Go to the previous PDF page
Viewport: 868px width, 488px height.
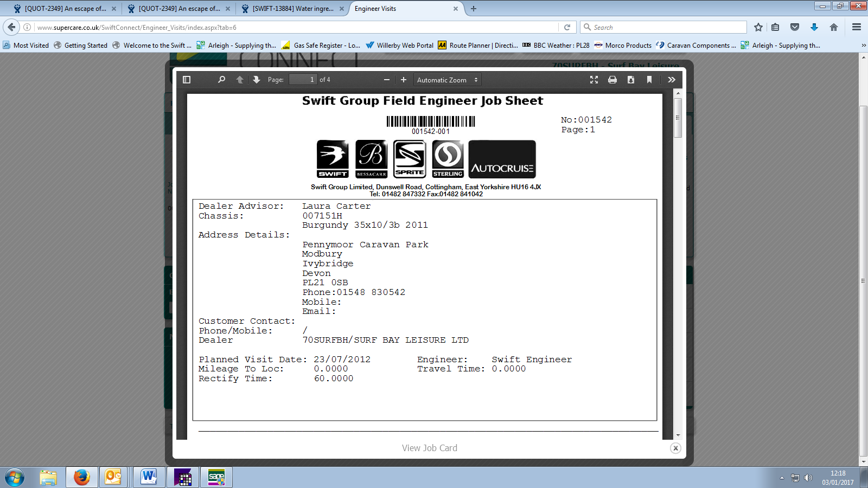[x=240, y=80]
